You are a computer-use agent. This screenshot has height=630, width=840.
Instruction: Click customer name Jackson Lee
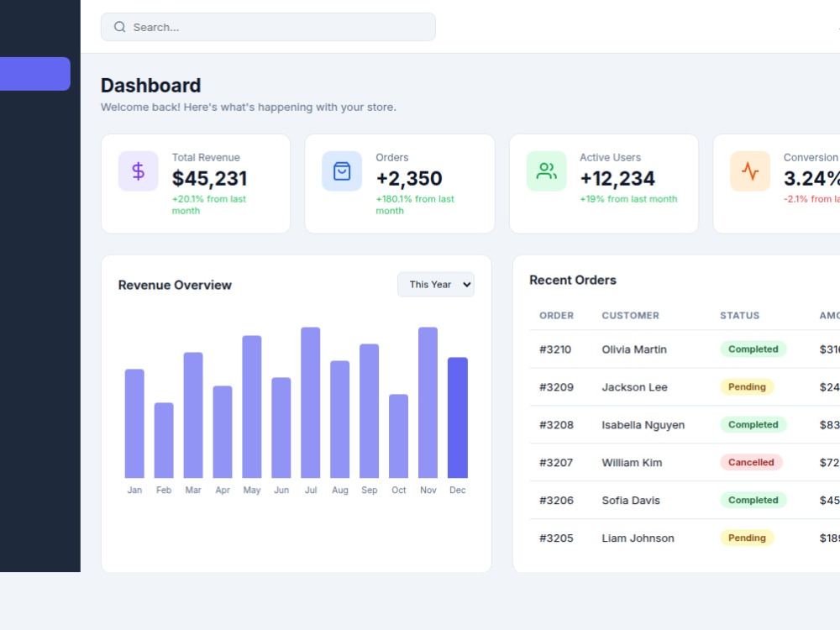click(x=634, y=386)
